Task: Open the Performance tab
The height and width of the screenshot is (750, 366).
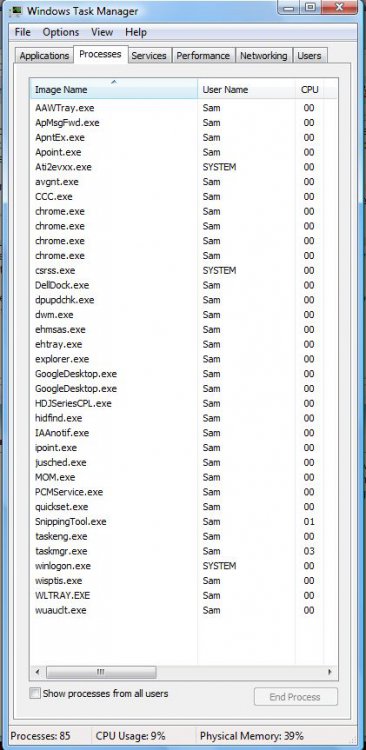Action: [x=203, y=55]
